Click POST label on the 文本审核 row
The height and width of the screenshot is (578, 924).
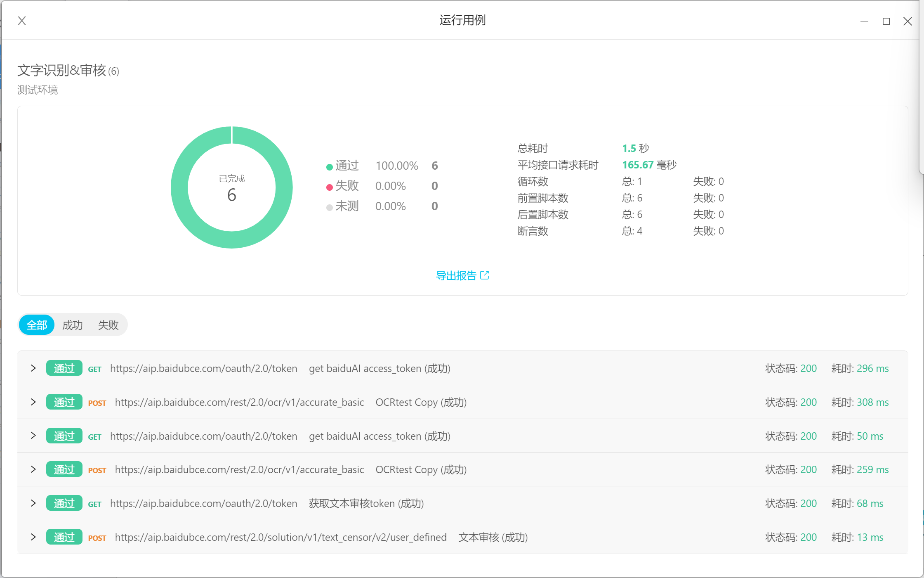coord(97,538)
